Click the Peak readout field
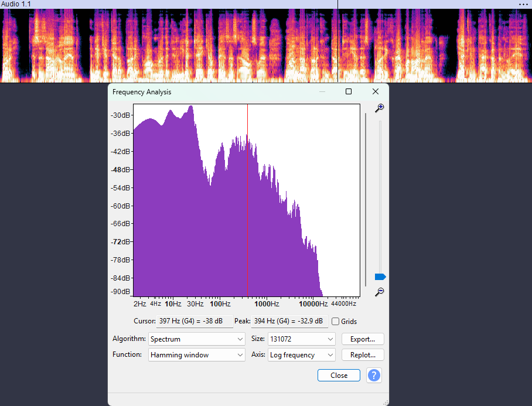The image size is (532, 406). click(289, 322)
